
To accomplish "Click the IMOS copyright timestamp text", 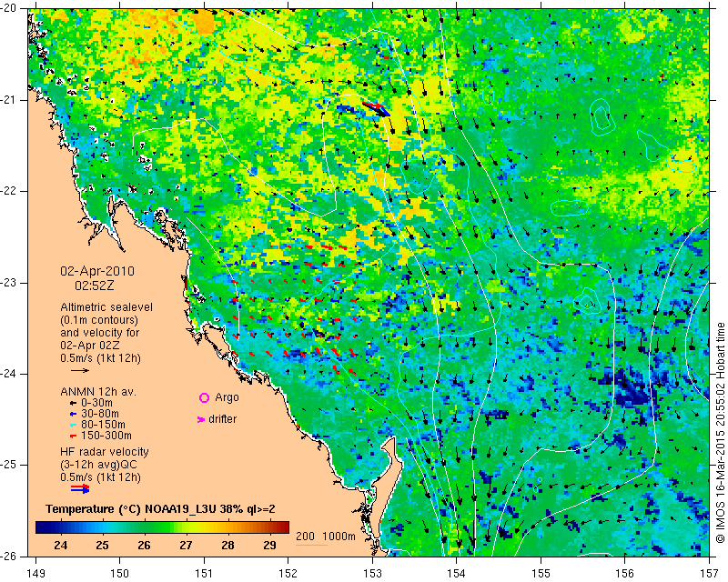I will click(721, 434).
